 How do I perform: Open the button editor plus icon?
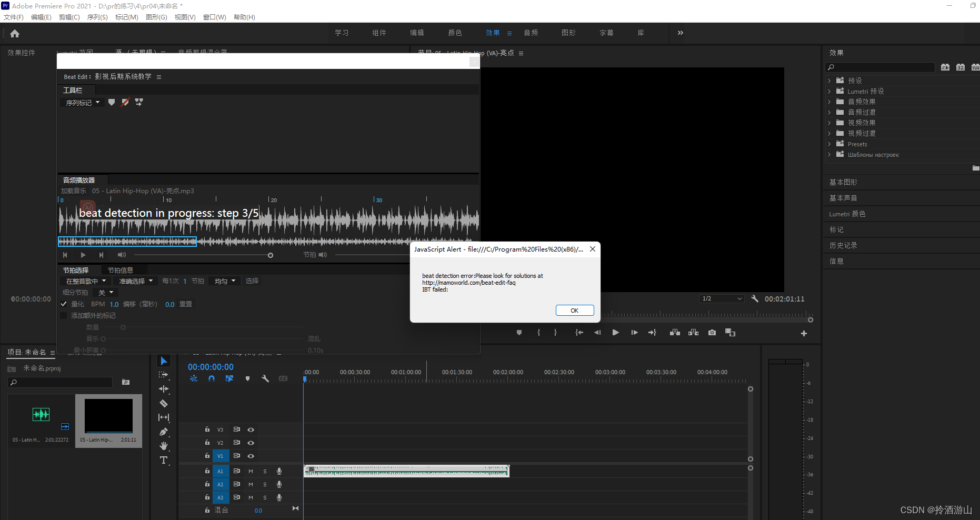(804, 334)
